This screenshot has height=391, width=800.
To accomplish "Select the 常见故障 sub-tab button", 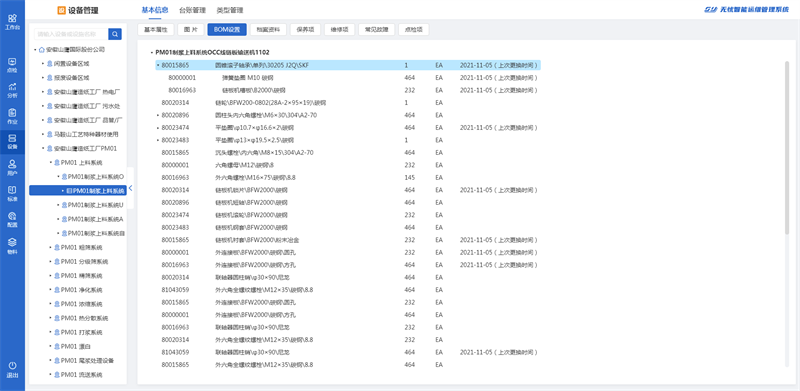I will (x=377, y=30).
